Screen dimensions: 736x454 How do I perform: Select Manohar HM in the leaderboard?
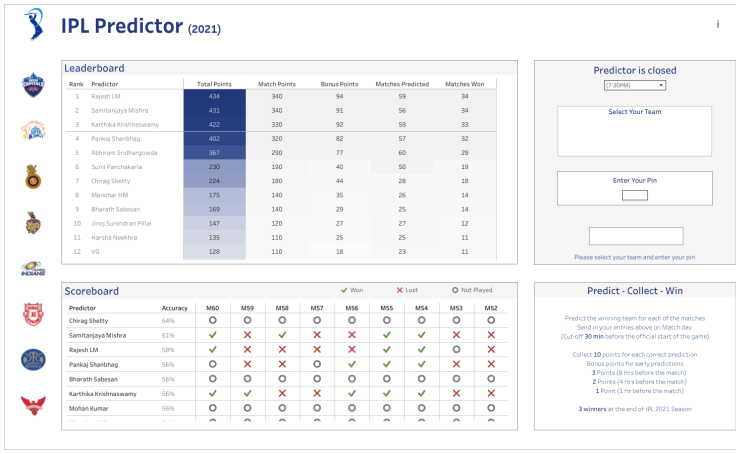(x=109, y=195)
